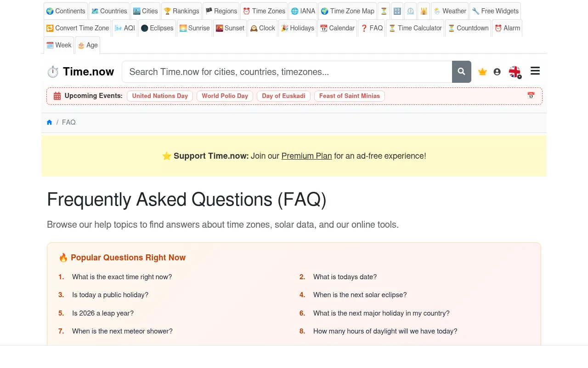Screen dimensions: 588x368
Task: Open the Sunset nav item
Action: click(230, 28)
